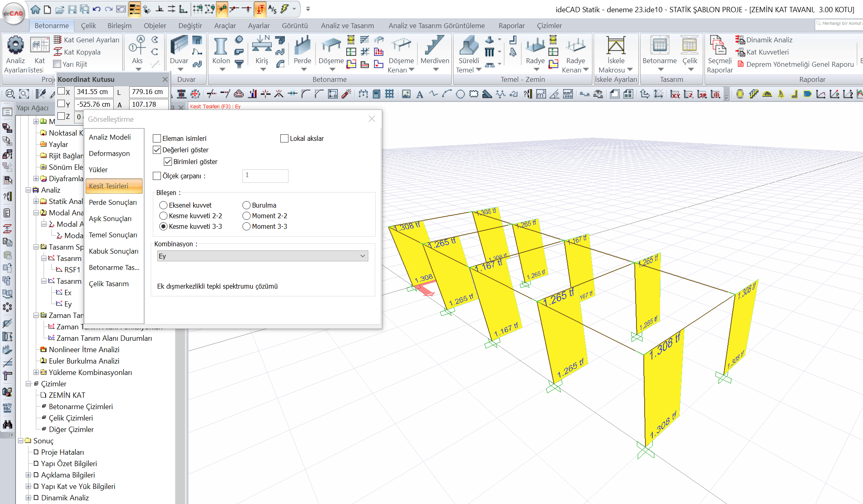
Task: Click the Undo arrow icon
Action: [97, 9]
